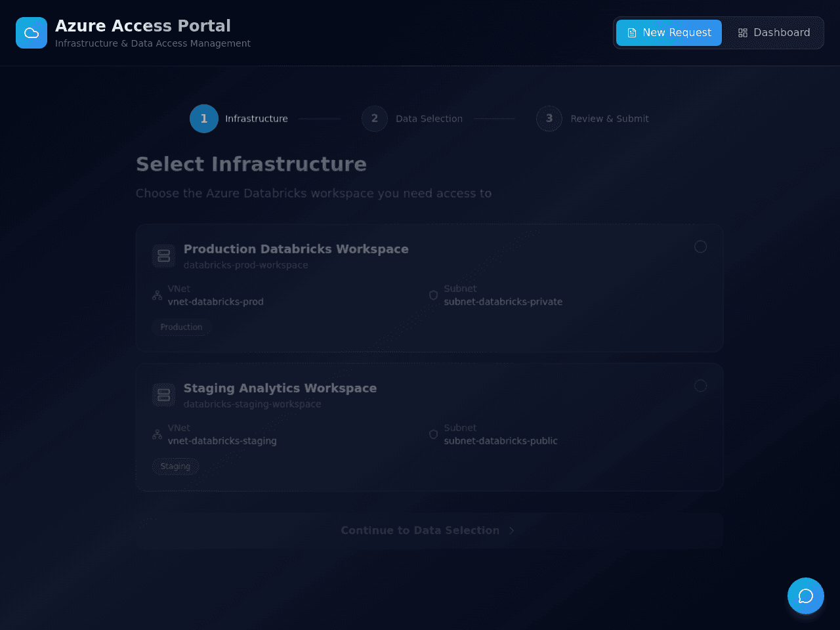Image resolution: width=840 pixels, height=630 pixels.
Task: Click the network icon beside vnet-databricks-staging
Action: pos(157,434)
